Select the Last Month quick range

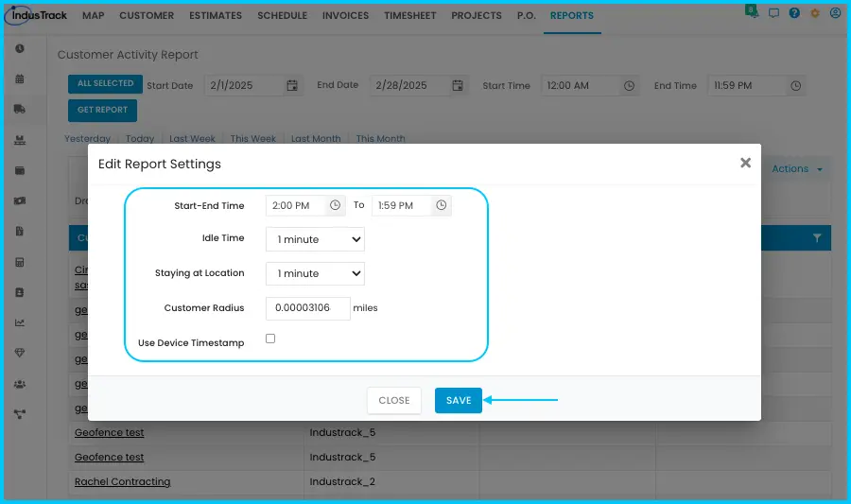pyautogui.click(x=316, y=138)
